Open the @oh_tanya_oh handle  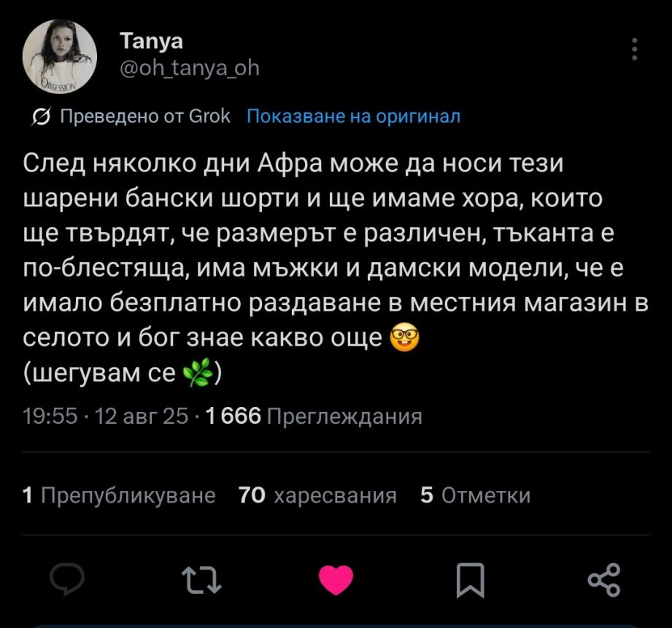[190, 68]
